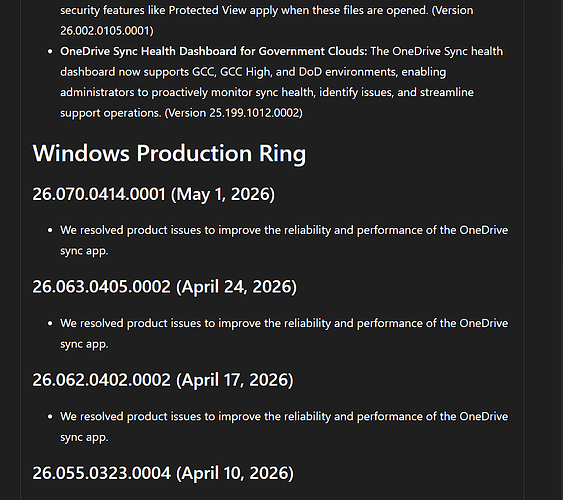The height and width of the screenshot is (500, 563).
Task: Click 'sync app.' text under April 17 release
Action: (84, 438)
